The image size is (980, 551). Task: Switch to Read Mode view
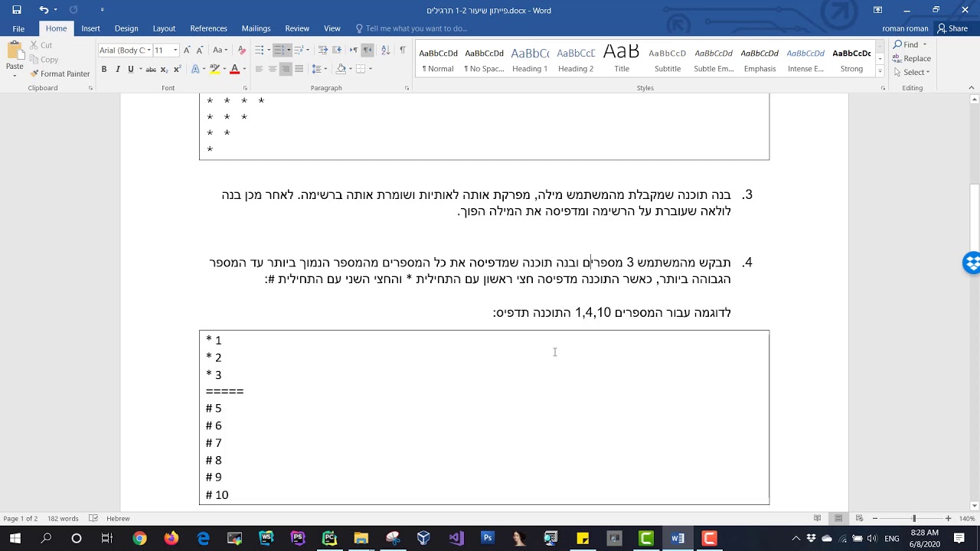click(x=817, y=519)
